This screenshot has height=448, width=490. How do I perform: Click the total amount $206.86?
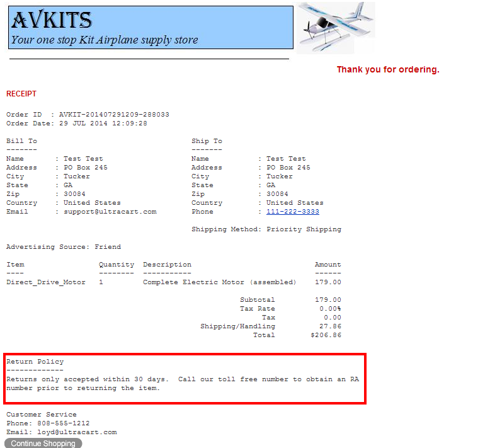pyautogui.click(x=326, y=335)
